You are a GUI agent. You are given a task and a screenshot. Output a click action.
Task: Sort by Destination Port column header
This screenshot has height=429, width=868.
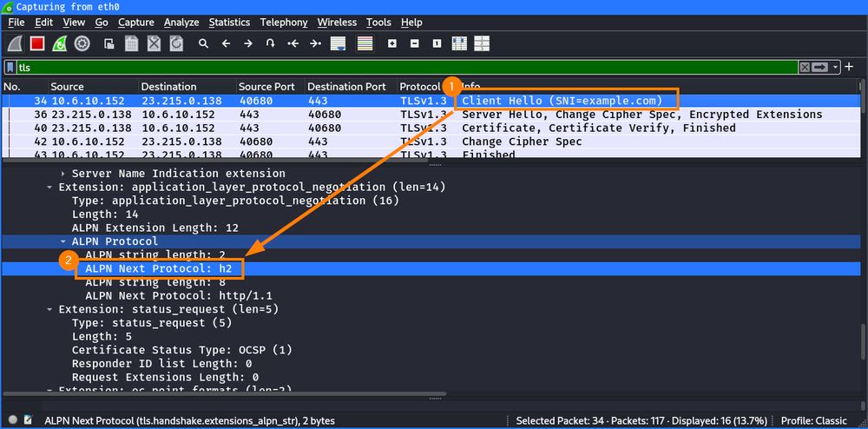(x=350, y=86)
